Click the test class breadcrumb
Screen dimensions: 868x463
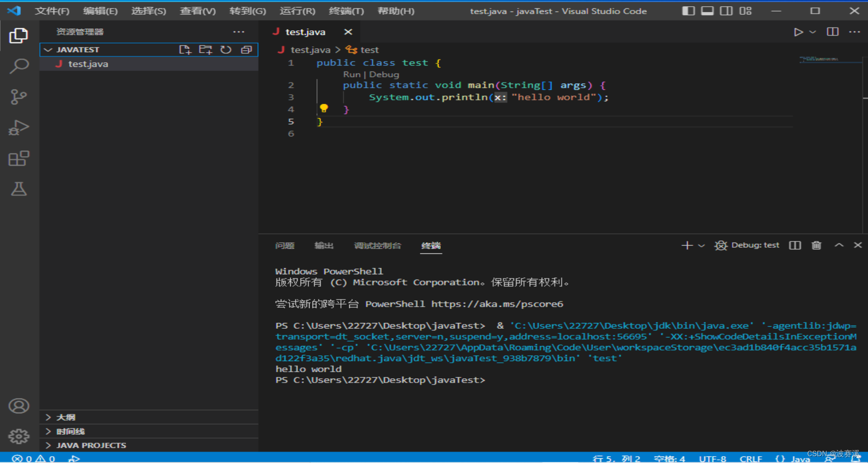tap(369, 50)
